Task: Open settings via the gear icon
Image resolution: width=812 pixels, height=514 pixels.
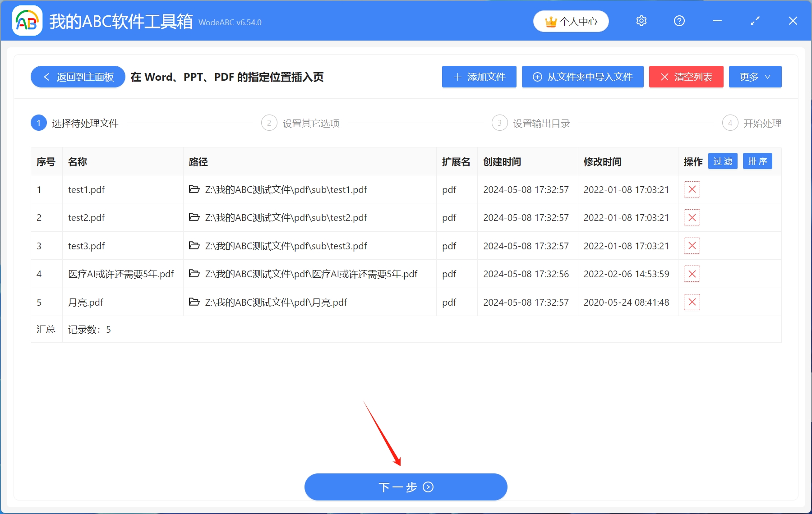Action: (641, 21)
